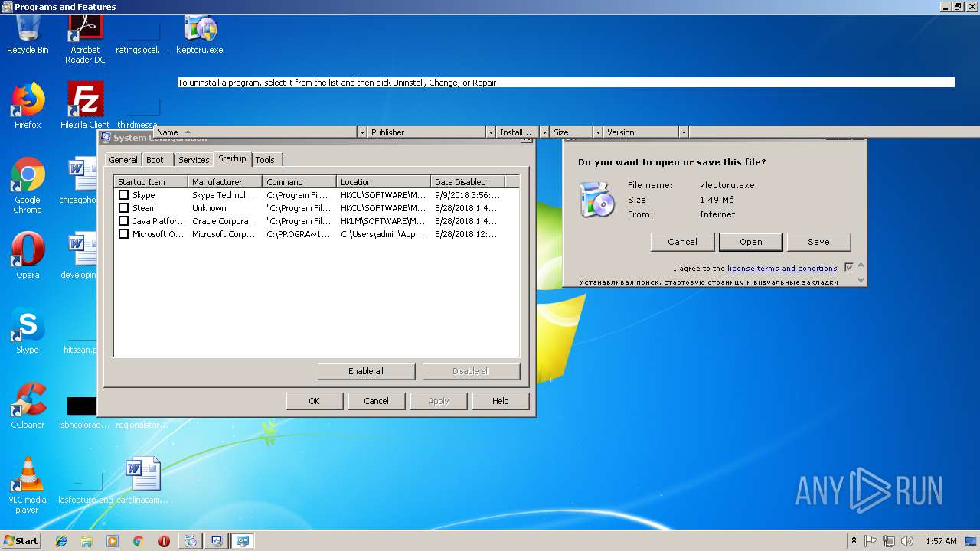The image size is (980, 551).
Task: Switch to System Configuration taskbar item
Action: click(x=217, y=541)
